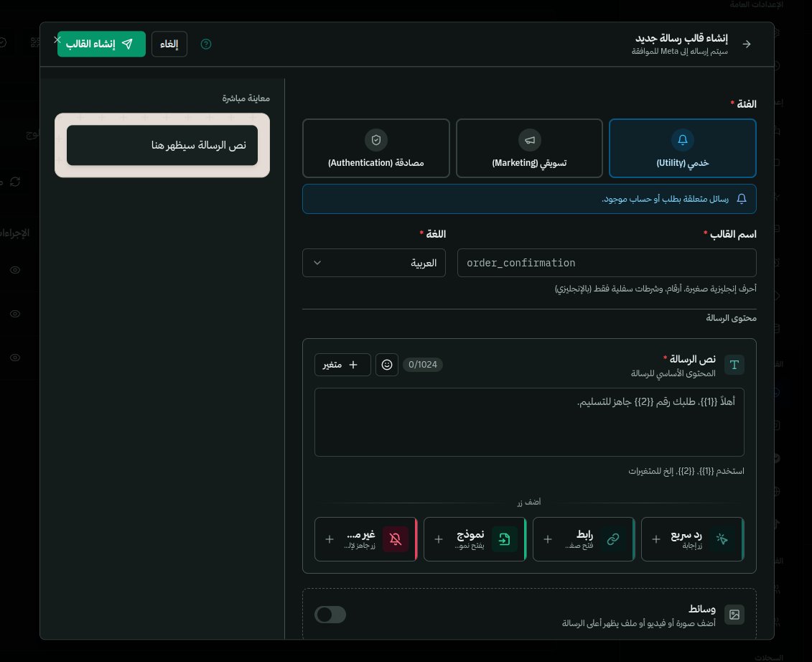Viewport: 812px width, 662px height.
Task: Click the اضف زر divider label
Action: point(528,502)
